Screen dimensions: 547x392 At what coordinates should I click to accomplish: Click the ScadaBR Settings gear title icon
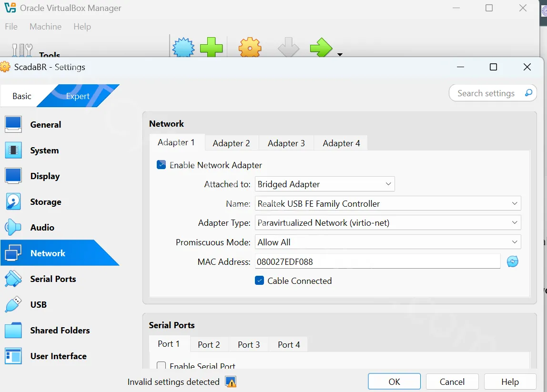tap(5, 67)
